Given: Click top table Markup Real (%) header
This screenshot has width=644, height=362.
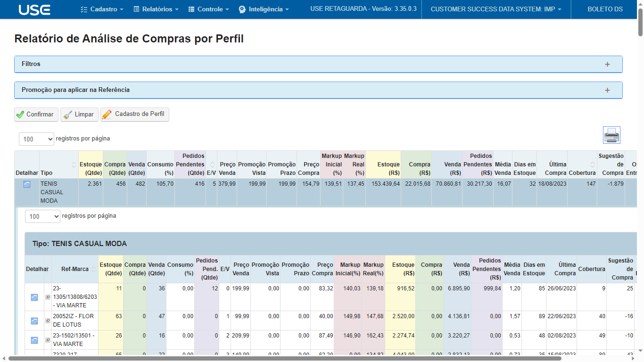Looking at the screenshot, I should 354,165.
